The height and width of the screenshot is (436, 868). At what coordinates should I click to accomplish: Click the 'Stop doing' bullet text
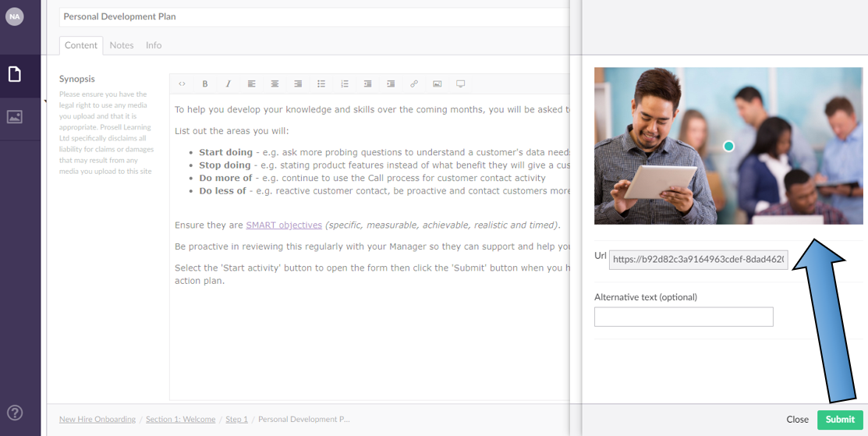point(225,165)
